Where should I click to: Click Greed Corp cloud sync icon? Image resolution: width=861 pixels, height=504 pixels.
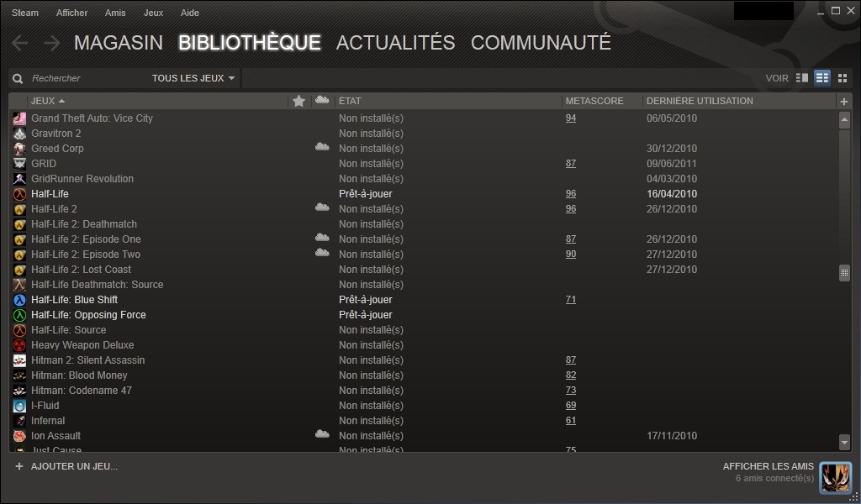pos(322,146)
